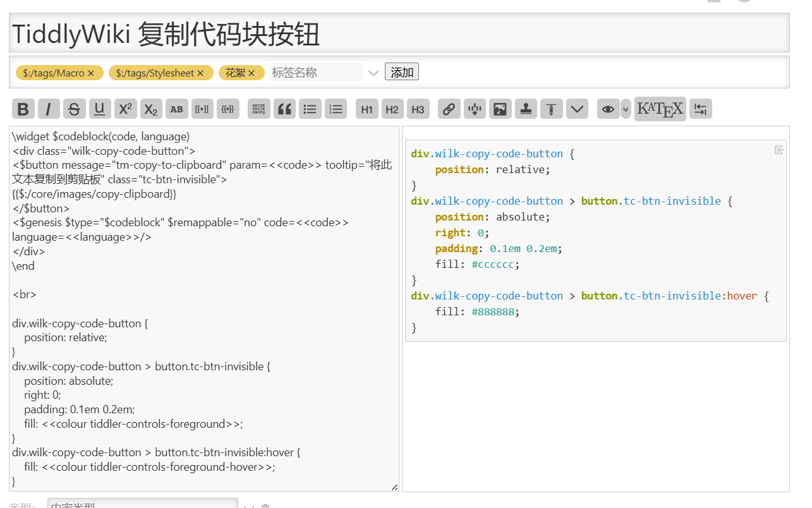Focus the 标签名称 tag input
This screenshot has width=812, height=508.
click(316, 73)
